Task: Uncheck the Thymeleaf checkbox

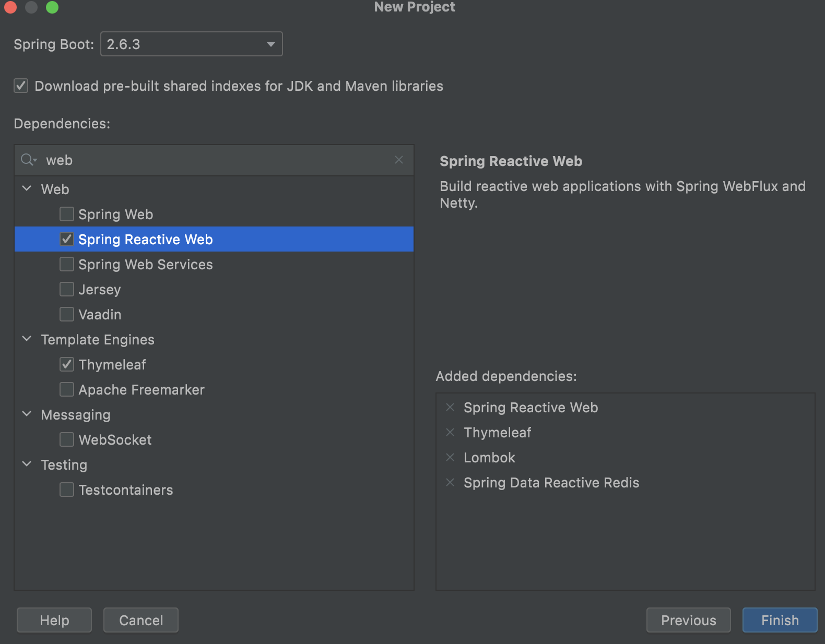Action: pos(67,364)
